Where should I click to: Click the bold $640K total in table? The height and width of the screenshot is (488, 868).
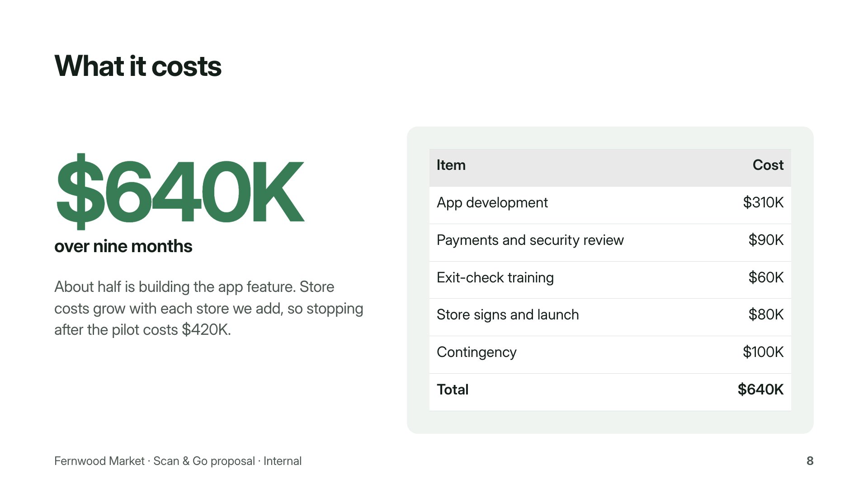click(x=760, y=389)
